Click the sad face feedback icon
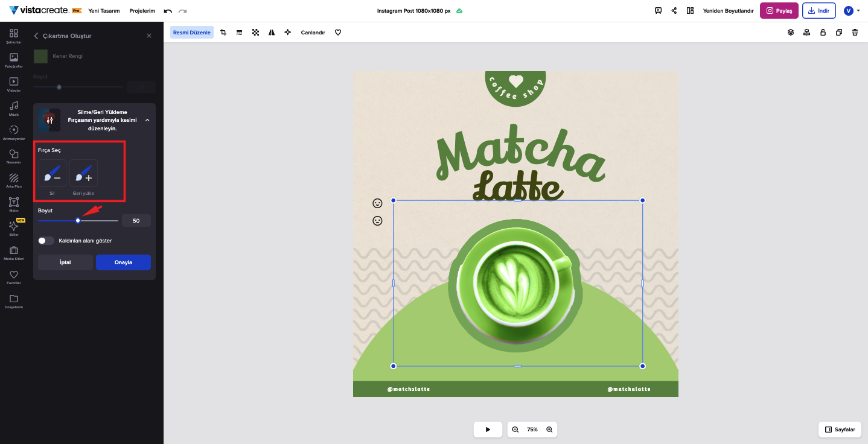This screenshot has height=444, width=868. [377, 221]
